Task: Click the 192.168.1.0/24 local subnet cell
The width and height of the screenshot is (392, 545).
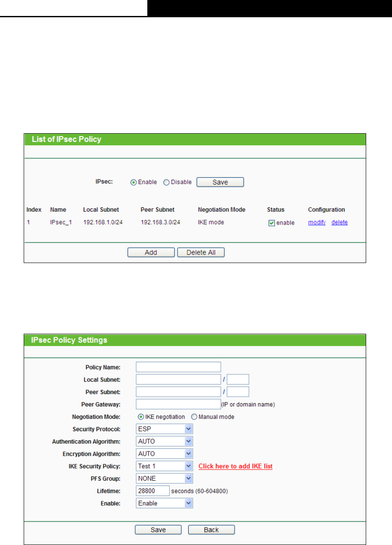Action: click(x=103, y=222)
